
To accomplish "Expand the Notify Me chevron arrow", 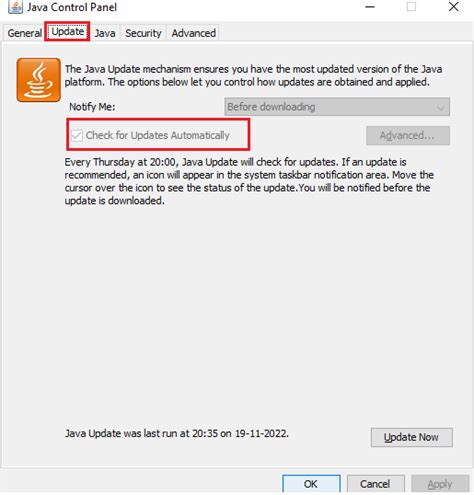I will [441, 107].
